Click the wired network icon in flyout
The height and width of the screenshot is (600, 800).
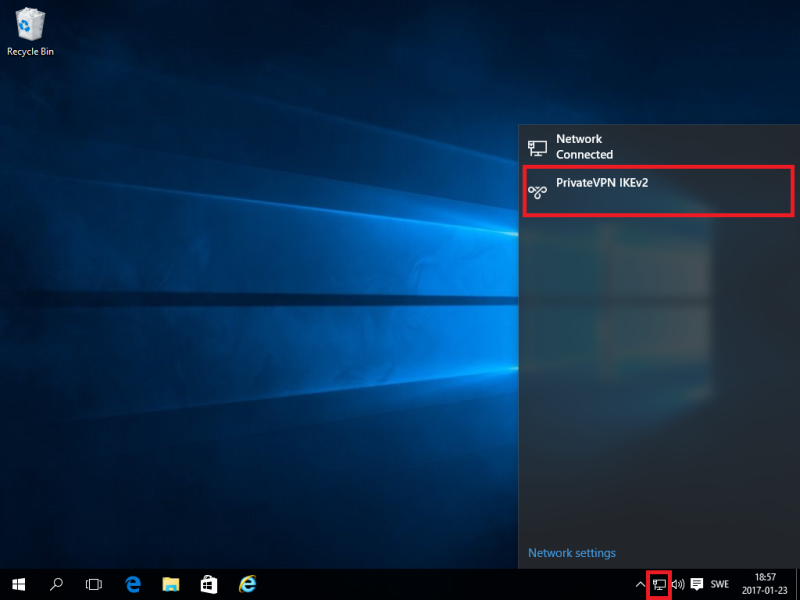tap(537, 148)
